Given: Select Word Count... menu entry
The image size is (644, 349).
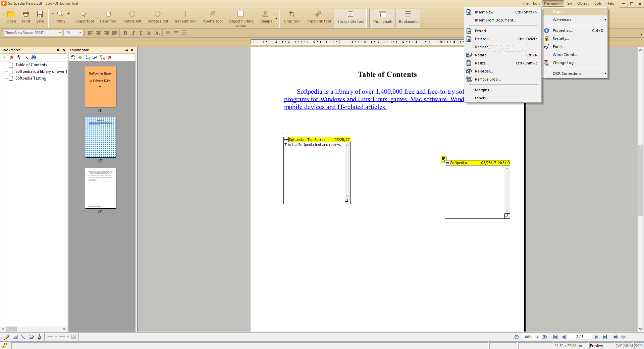Looking at the screenshot, I should [575, 55].
